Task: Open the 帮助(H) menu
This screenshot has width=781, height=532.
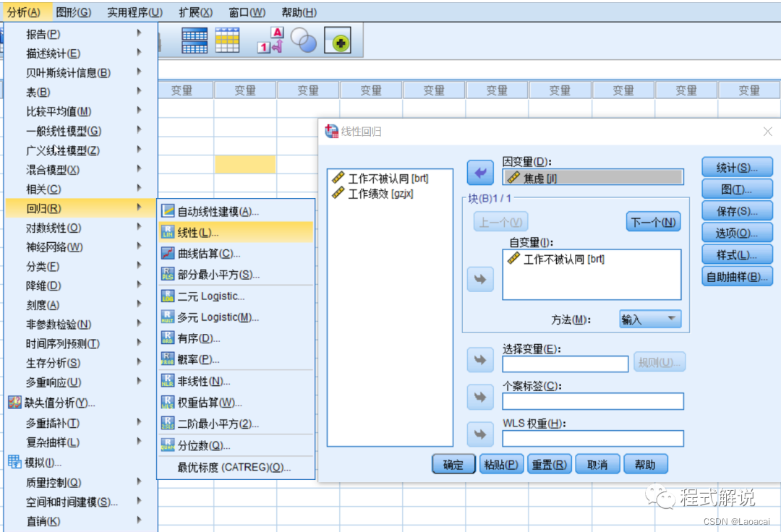Action: [x=299, y=12]
